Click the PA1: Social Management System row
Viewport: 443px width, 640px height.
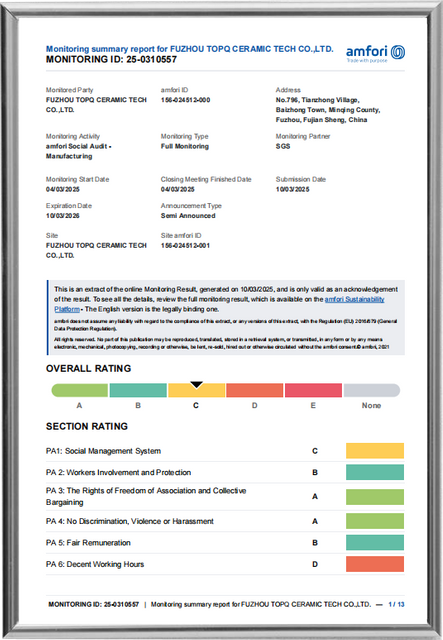click(225, 451)
